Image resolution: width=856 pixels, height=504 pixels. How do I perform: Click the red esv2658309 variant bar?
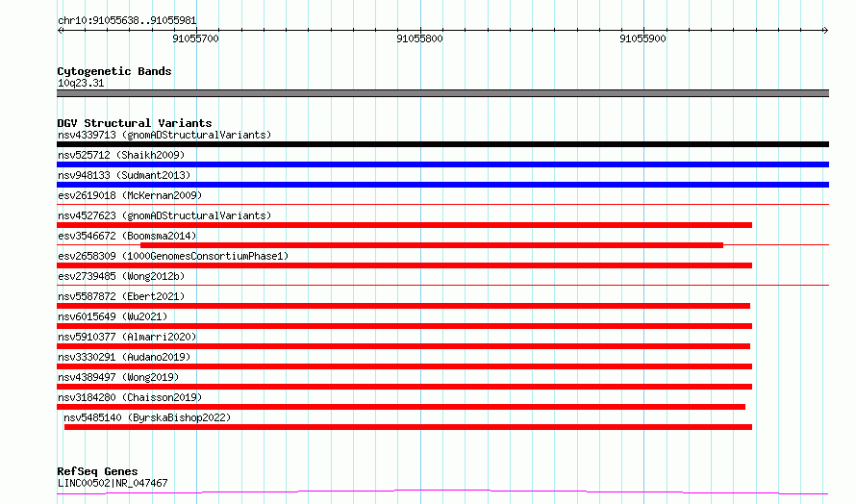(x=405, y=265)
